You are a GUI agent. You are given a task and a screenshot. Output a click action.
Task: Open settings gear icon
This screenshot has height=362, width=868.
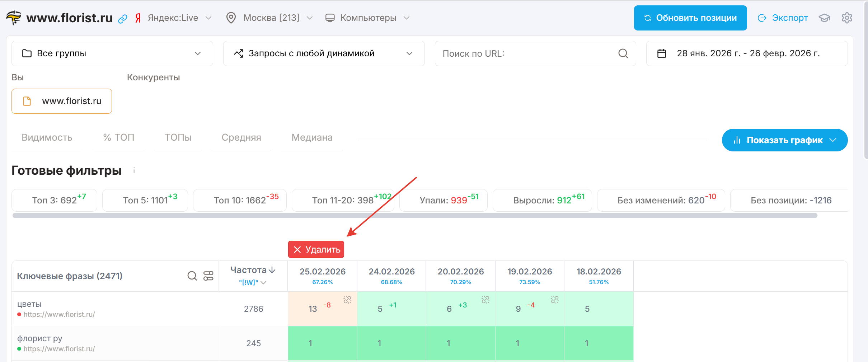pyautogui.click(x=847, y=18)
